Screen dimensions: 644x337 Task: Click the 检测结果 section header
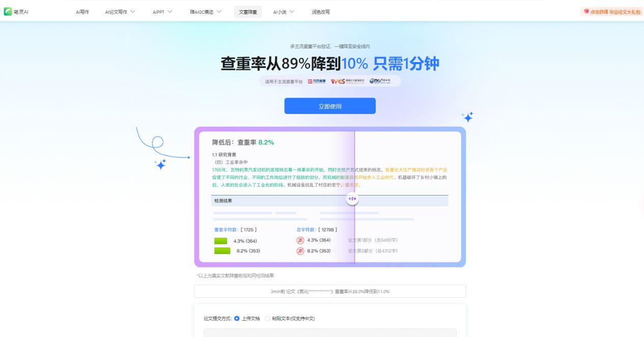click(x=330, y=201)
